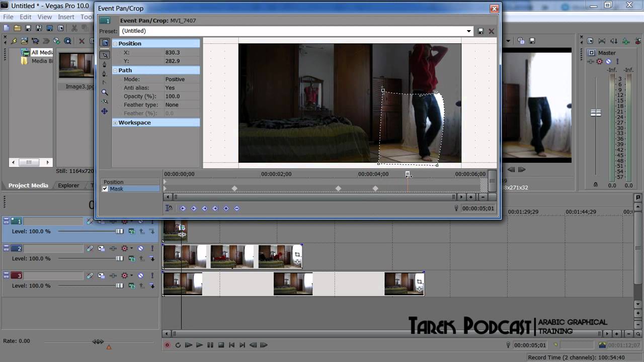Screen dimensions: 644x362
Task: Toggle Show Properties button in Pan/Crop
Action: (x=105, y=43)
